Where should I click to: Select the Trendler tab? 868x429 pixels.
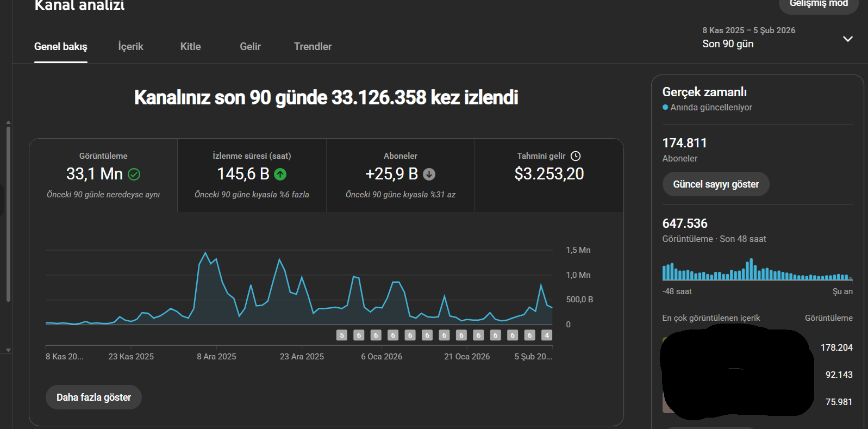coord(313,47)
